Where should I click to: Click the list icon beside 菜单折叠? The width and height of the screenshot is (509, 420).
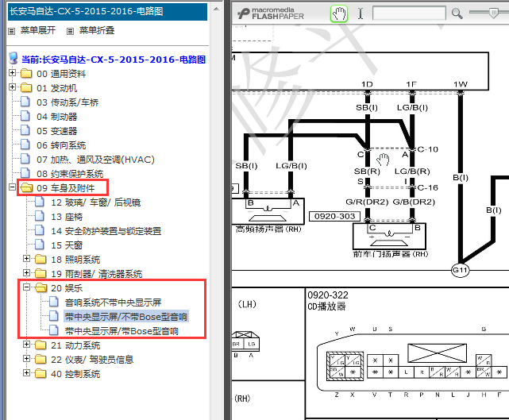[70, 31]
